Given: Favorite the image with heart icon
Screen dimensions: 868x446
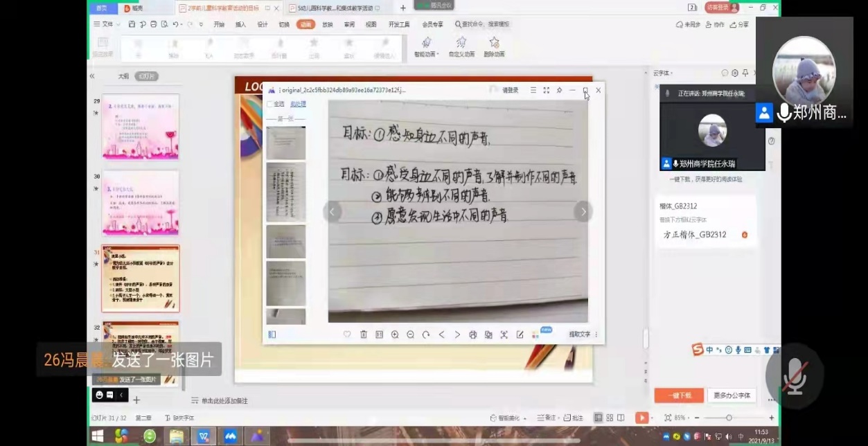Looking at the screenshot, I should click(x=347, y=334).
